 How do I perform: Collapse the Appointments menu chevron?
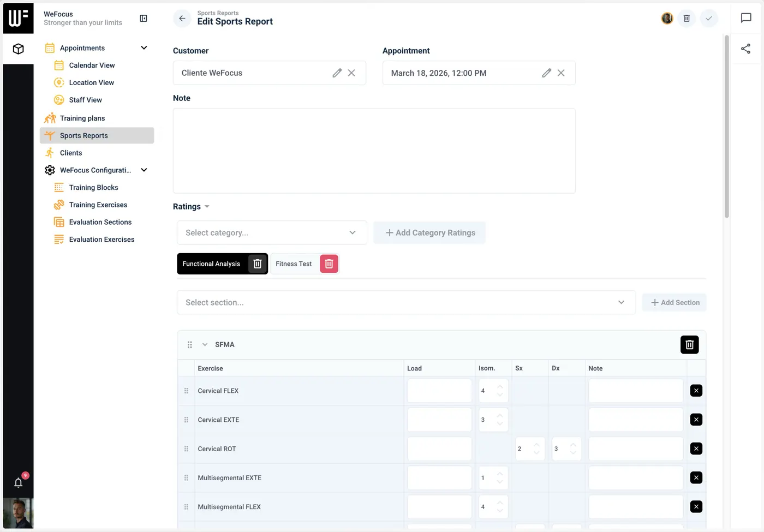pyautogui.click(x=144, y=48)
